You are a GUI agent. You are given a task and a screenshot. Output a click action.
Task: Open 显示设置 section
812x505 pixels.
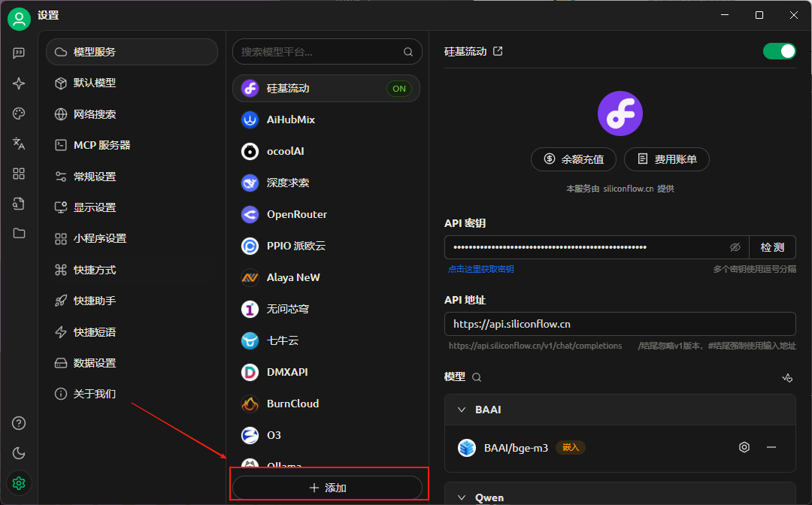(x=132, y=207)
